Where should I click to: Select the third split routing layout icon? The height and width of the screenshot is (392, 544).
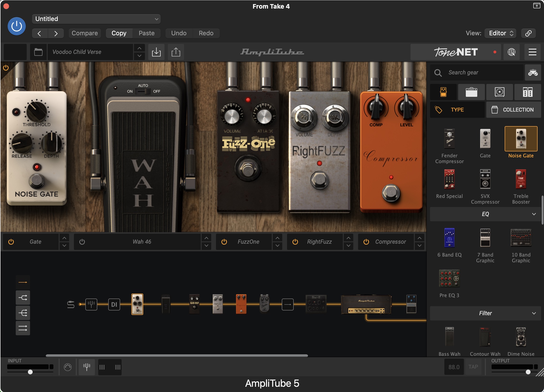(23, 313)
